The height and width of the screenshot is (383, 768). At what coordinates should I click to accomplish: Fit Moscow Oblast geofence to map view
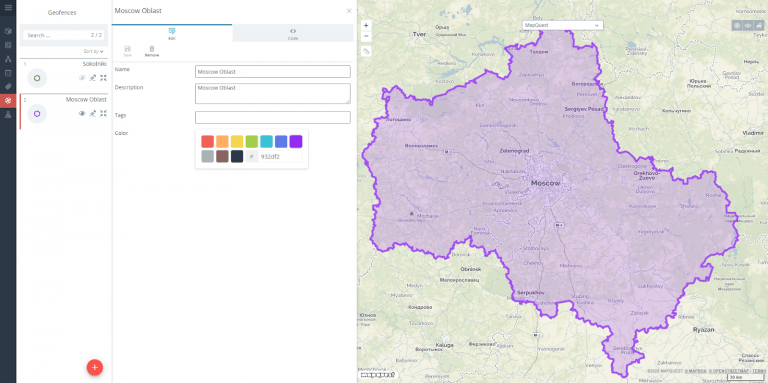click(103, 113)
